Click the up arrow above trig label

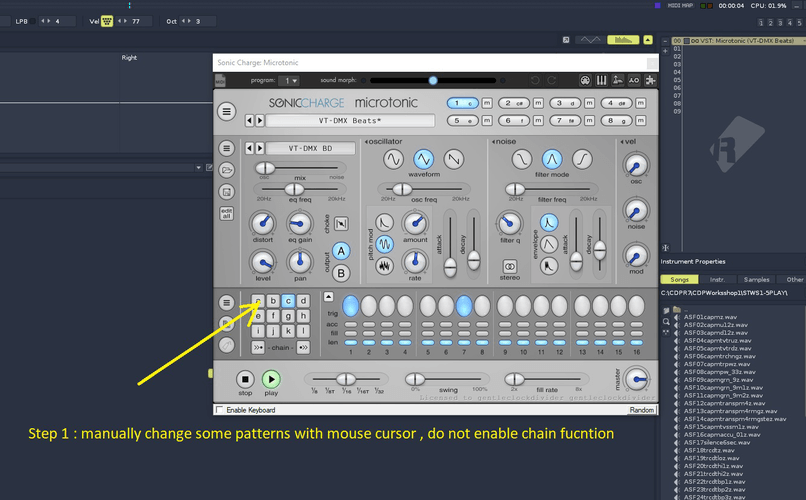point(328,297)
